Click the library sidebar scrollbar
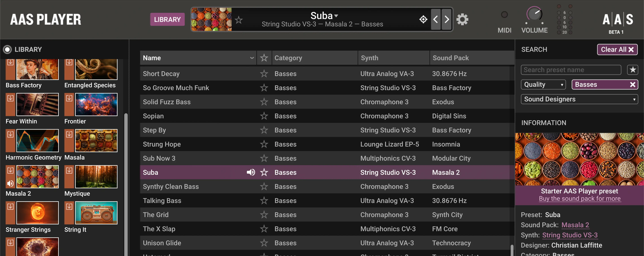The width and height of the screenshot is (644, 256). 126,185
